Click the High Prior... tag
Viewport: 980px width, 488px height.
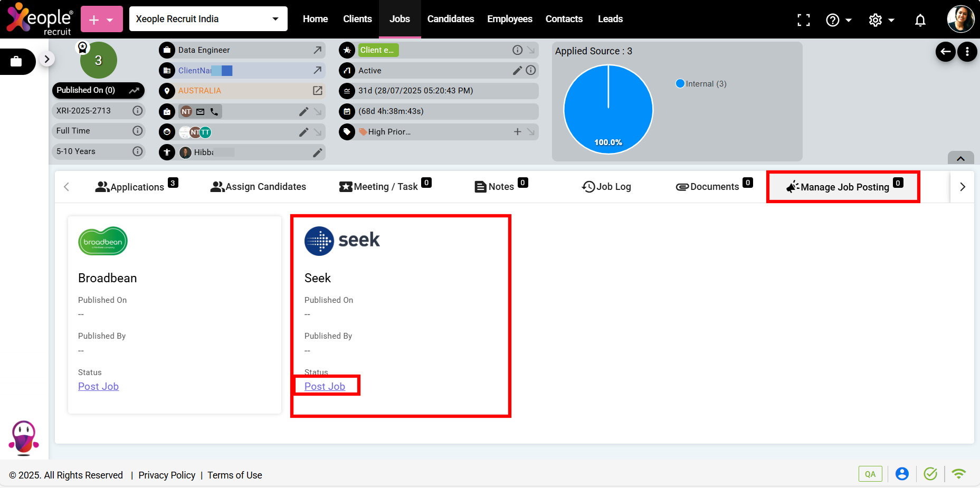click(385, 132)
